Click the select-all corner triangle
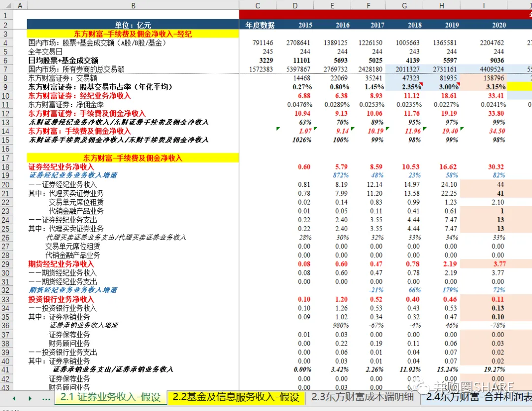This screenshot has width=532, height=411. (7, 5)
